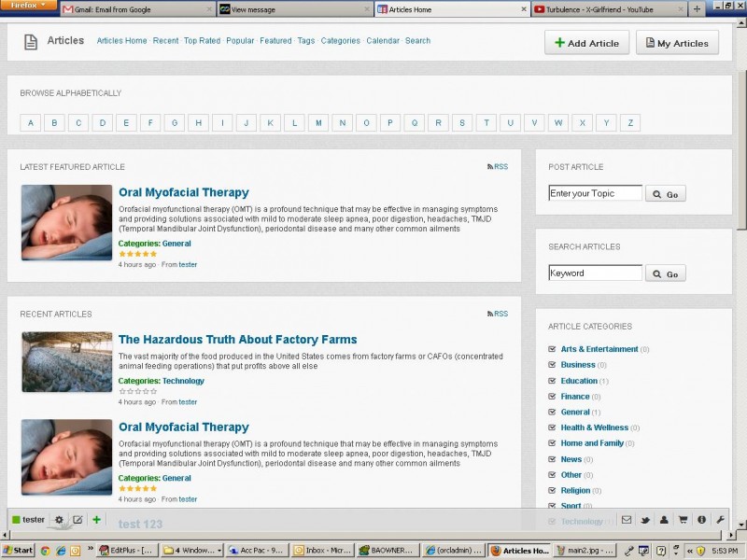Click the document icon on My Articles
747x560 pixels.
point(650,43)
